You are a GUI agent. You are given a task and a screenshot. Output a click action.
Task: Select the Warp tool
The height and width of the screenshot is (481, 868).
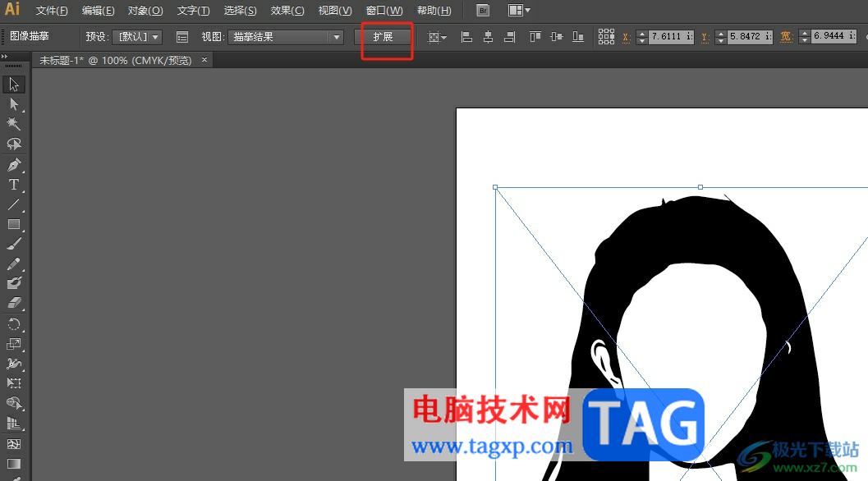pyautogui.click(x=14, y=364)
